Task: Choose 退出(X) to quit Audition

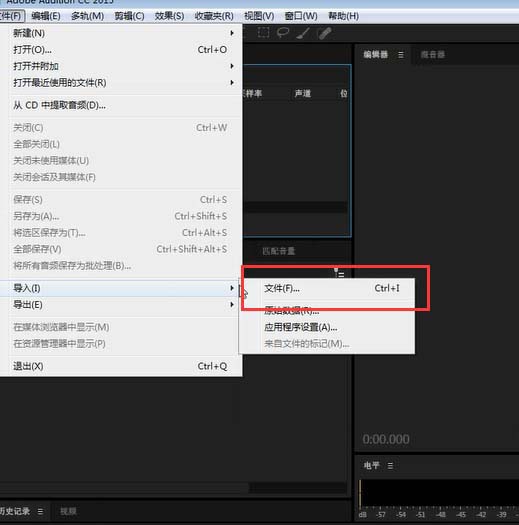Action: tap(121, 366)
